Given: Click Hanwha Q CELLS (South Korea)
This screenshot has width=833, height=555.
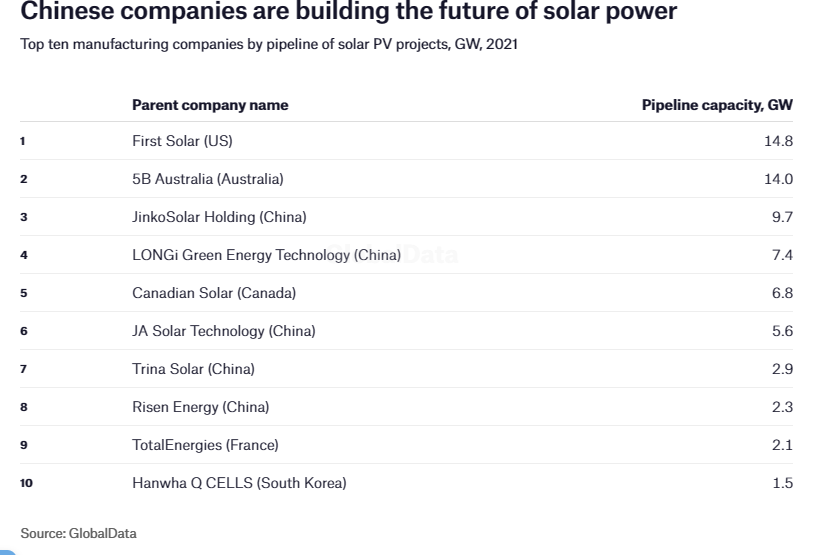Looking at the screenshot, I should click(239, 483).
